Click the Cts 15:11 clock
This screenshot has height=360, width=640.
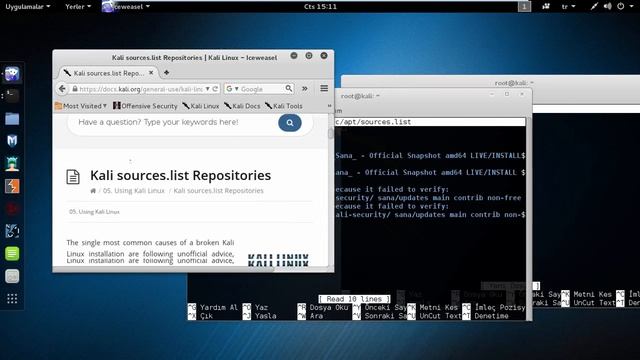tap(320, 6)
